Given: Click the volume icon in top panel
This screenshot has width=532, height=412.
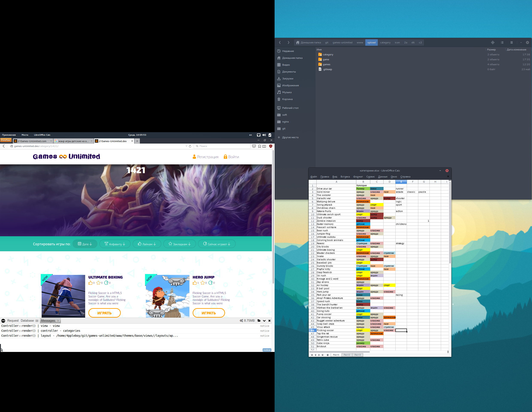Looking at the screenshot, I should pos(264,135).
